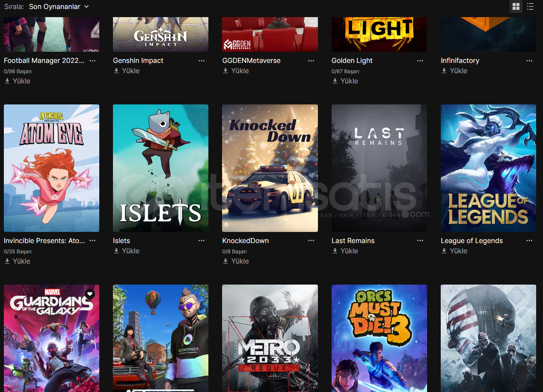Click the "Football Manager 2022..." title

click(x=44, y=61)
